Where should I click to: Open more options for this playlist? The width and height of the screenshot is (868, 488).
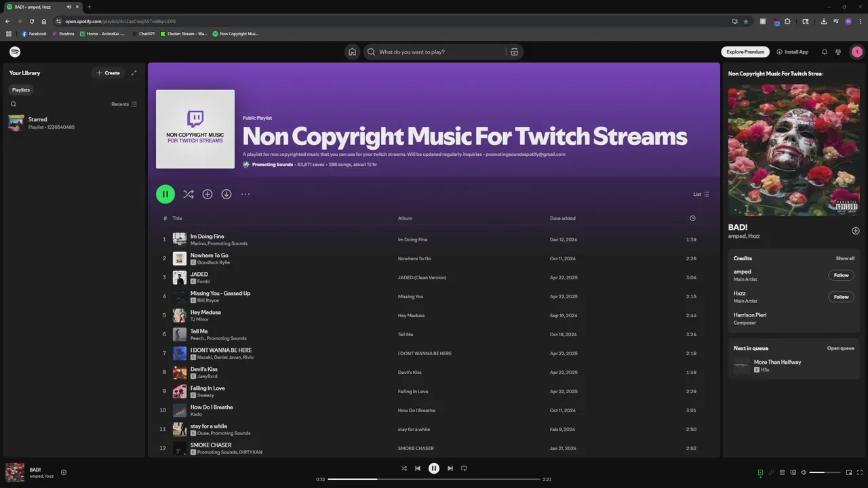(245, 194)
